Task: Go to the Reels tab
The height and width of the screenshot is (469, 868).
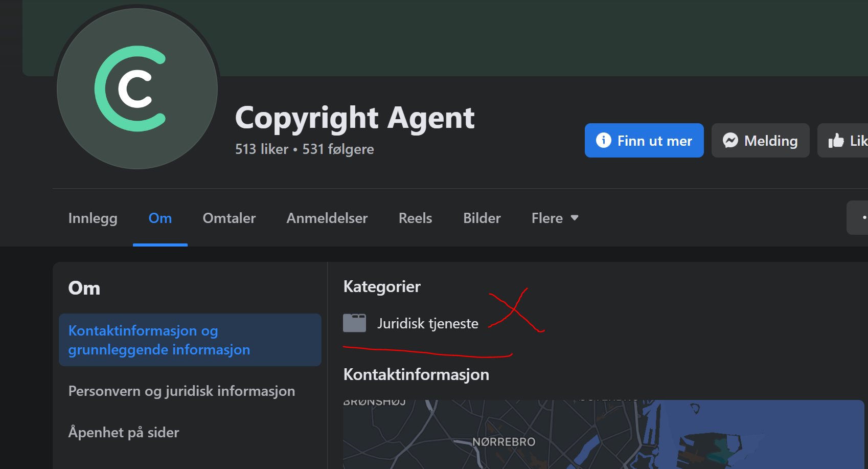Action: tap(416, 218)
